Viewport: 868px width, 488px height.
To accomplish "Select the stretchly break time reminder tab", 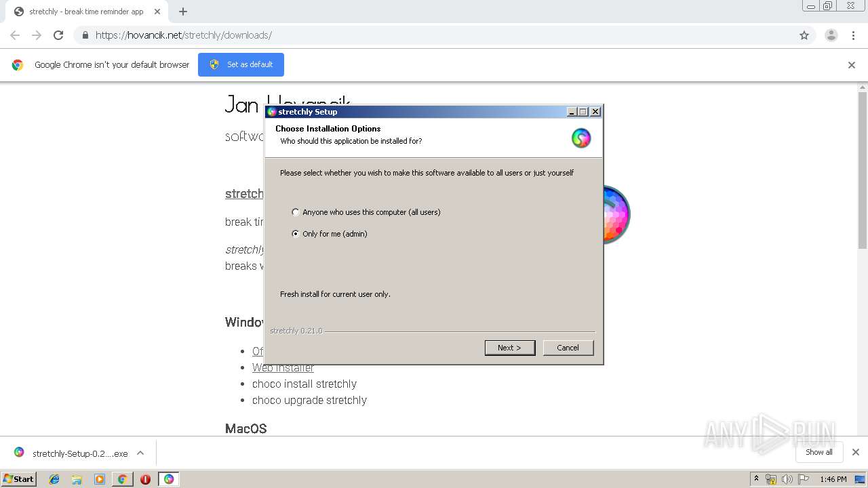I will pyautogui.click(x=86, y=12).
